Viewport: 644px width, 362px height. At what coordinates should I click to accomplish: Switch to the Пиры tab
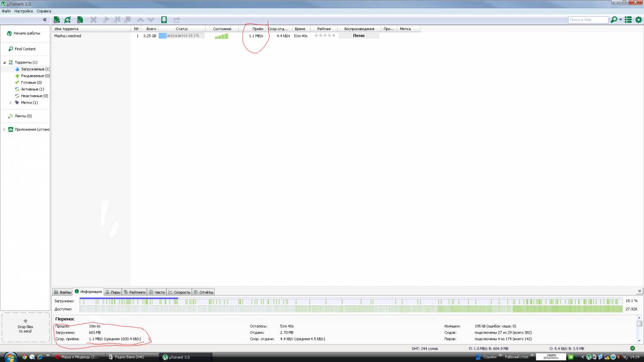[113, 292]
